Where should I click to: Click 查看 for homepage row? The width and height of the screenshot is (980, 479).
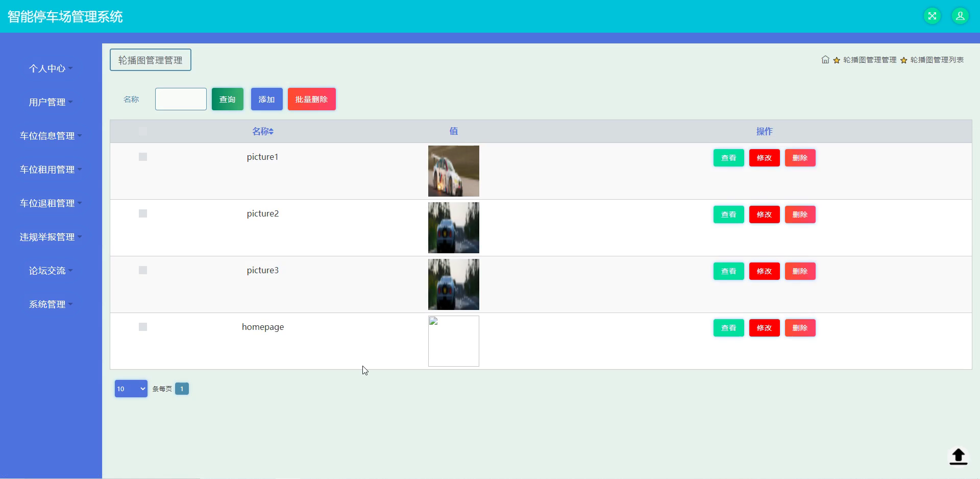pos(729,328)
